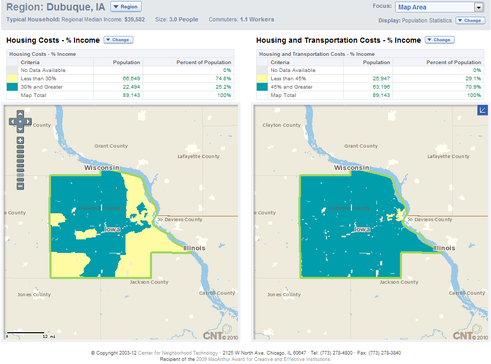The image size is (491, 364).
Task: Select population value 25,947
Action: click(x=381, y=79)
